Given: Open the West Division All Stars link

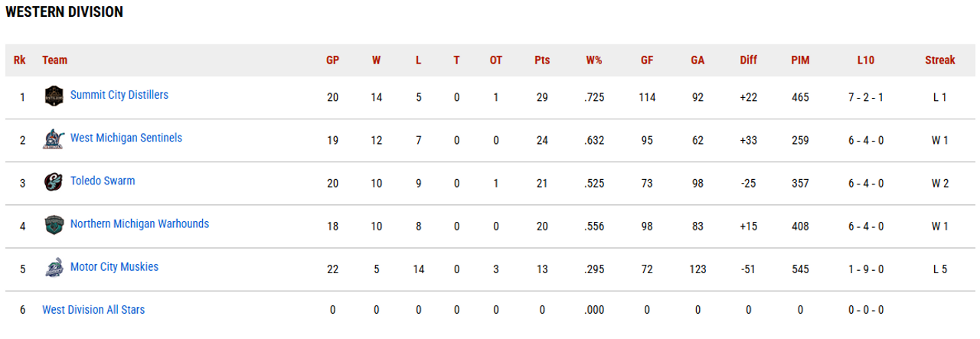Looking at the screenshot, I should 93,310.
